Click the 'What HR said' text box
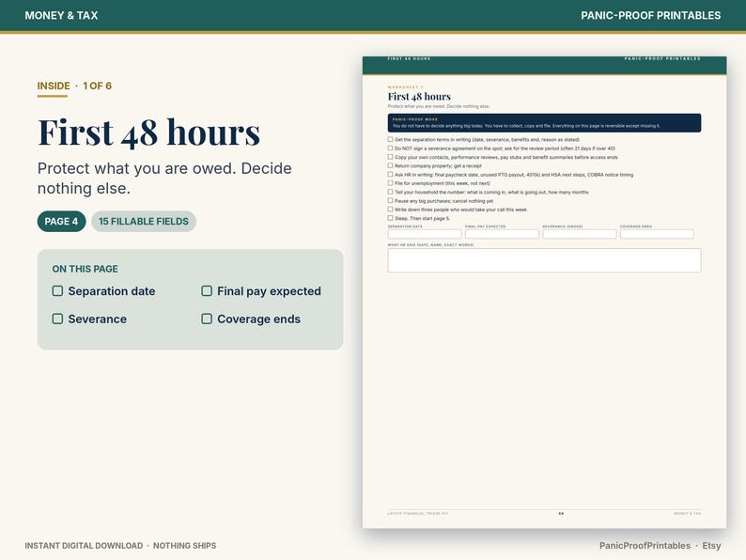The height and width of the screenshot is (560, 746). point(544,260)
